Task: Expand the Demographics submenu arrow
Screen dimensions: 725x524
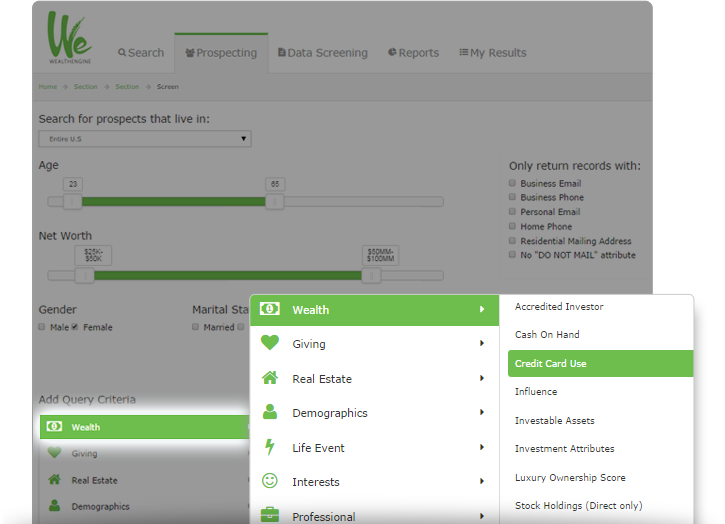Action: [482, 412]
